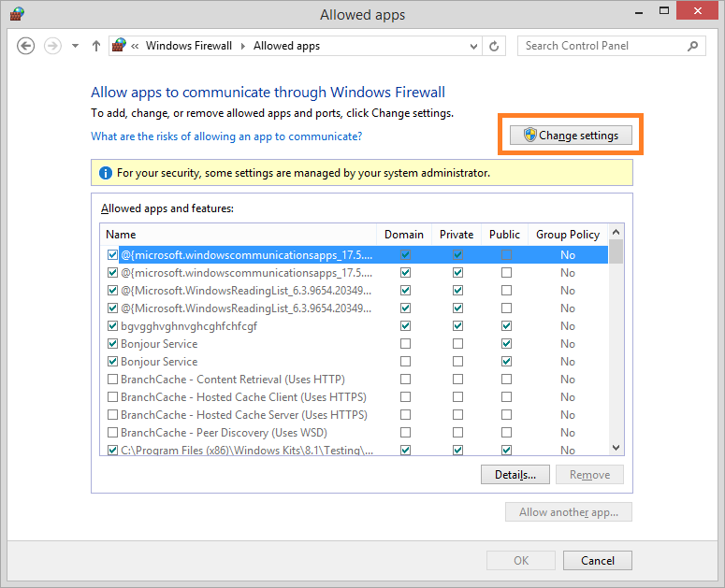Click the firewall icon in address bar
Screen dimensions: 725x588
click(x=119, y=46)
